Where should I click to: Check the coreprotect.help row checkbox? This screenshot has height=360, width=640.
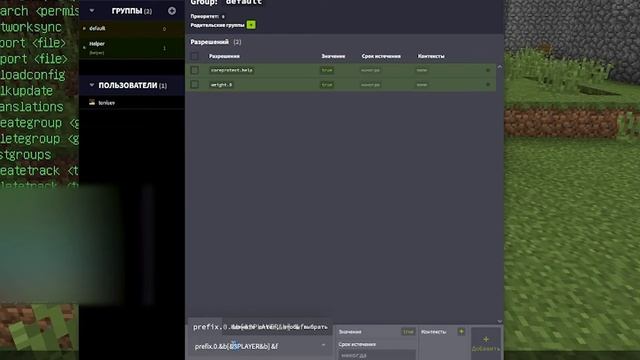(195, 70)
